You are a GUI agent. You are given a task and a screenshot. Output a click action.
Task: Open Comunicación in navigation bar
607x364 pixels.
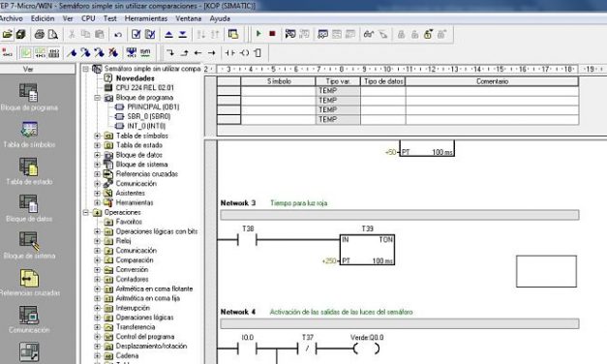tap(29, 319)
